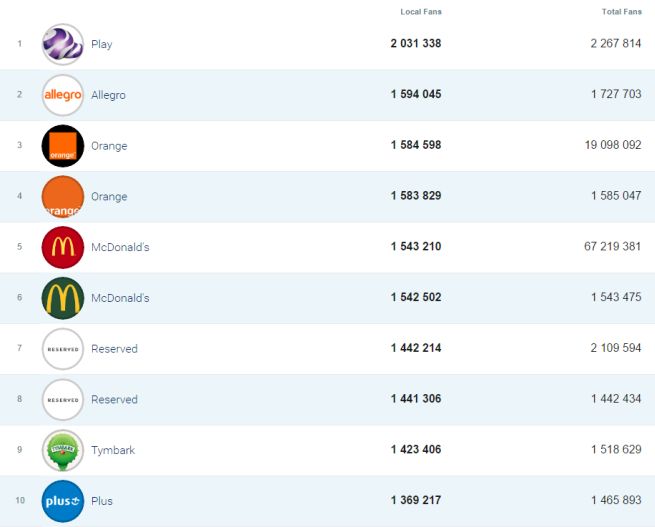Open the Plus page link
This screenshot has height=527, width=655.
(101, 501)
